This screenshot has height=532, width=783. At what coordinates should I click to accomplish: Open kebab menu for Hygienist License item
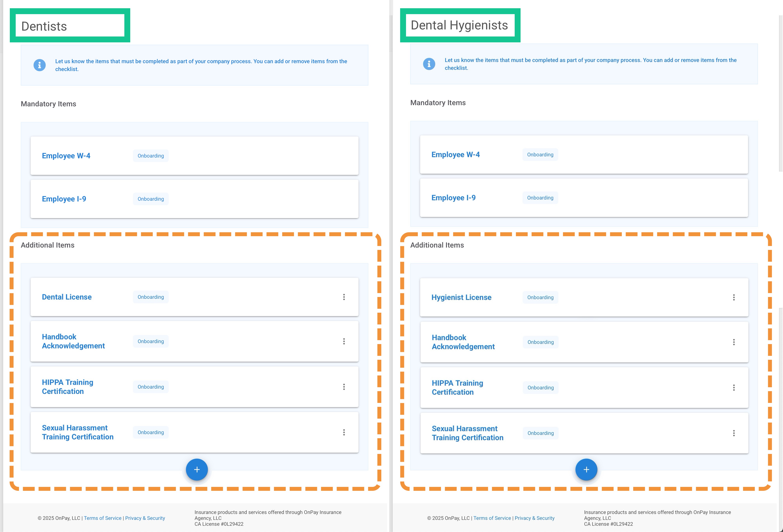(x=733, y=297)
